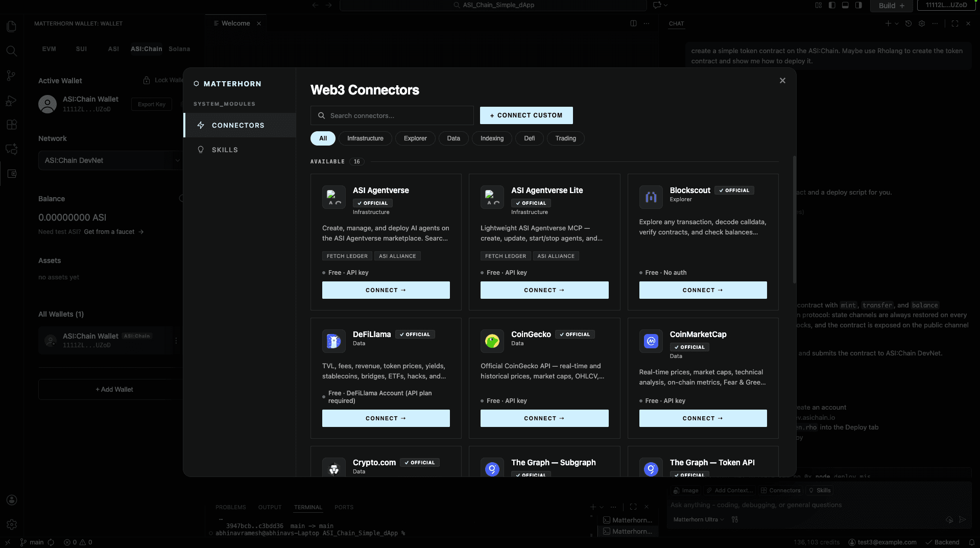Image resolution: width=980 pixels, height=548 pixels.
Task: Click The Graph — Subgraph connector logo
Action: point(492,468)
